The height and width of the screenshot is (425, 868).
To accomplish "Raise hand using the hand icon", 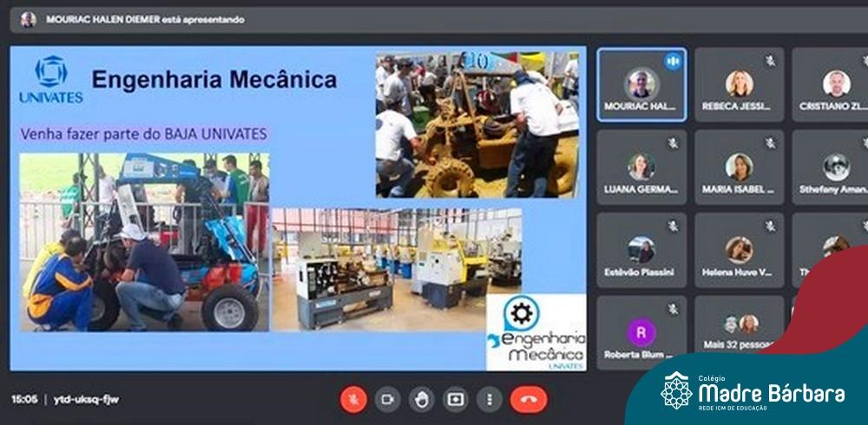I will [421, 400].
